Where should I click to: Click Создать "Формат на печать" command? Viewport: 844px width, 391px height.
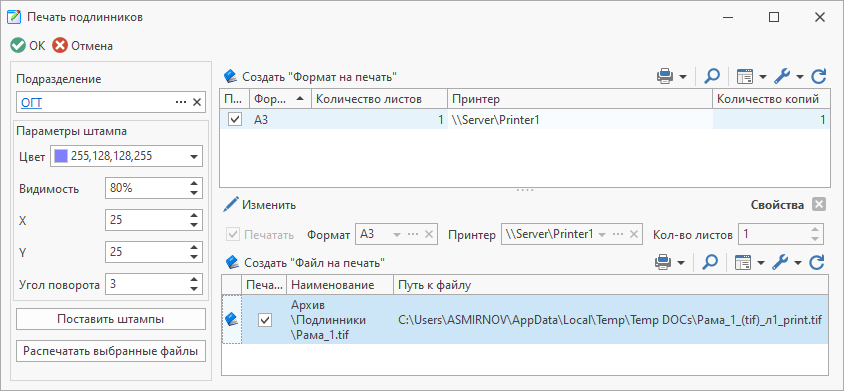[311, 76]
